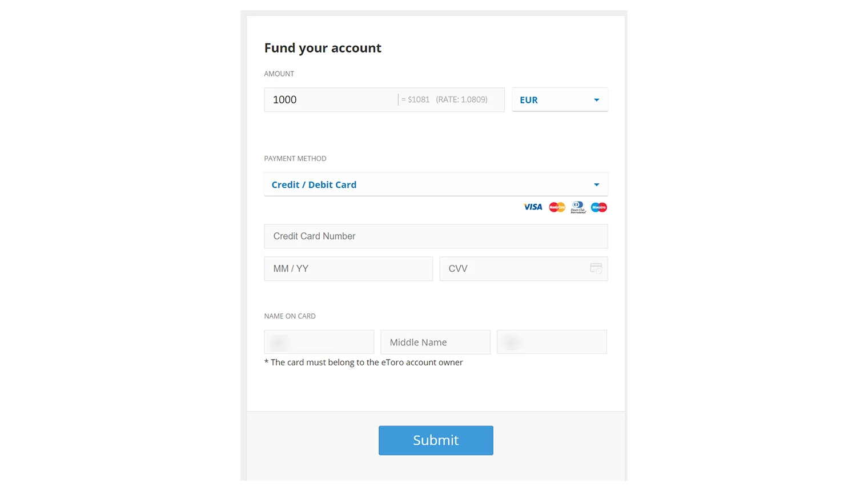Click the MasterCard logo
Screen dimensions: 868x491
(557, 207)
